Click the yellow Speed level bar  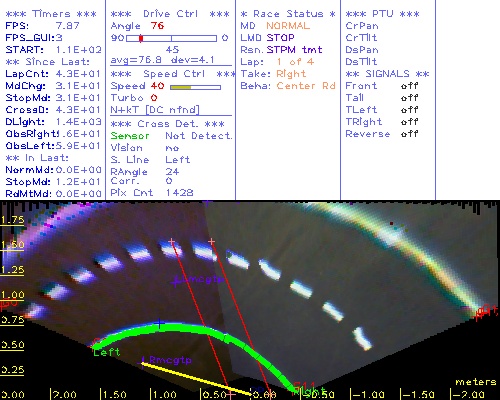point(181,88)
